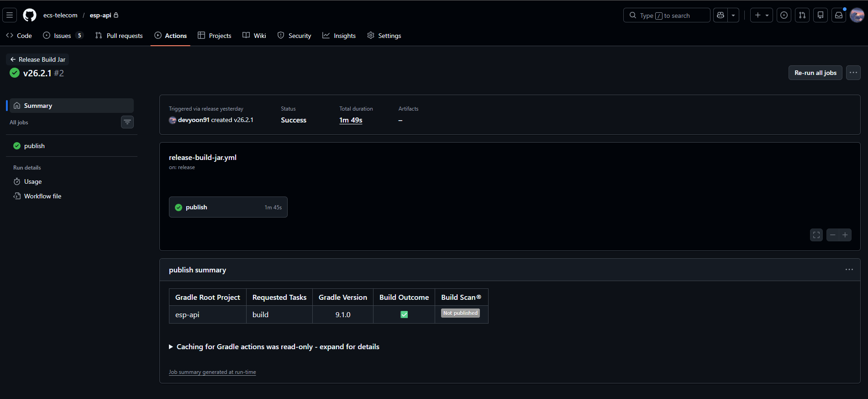The width and height of the screenshot is (868, 399).
Task: Open the Copilot dropdown arrow
Action: pos(733,15)
